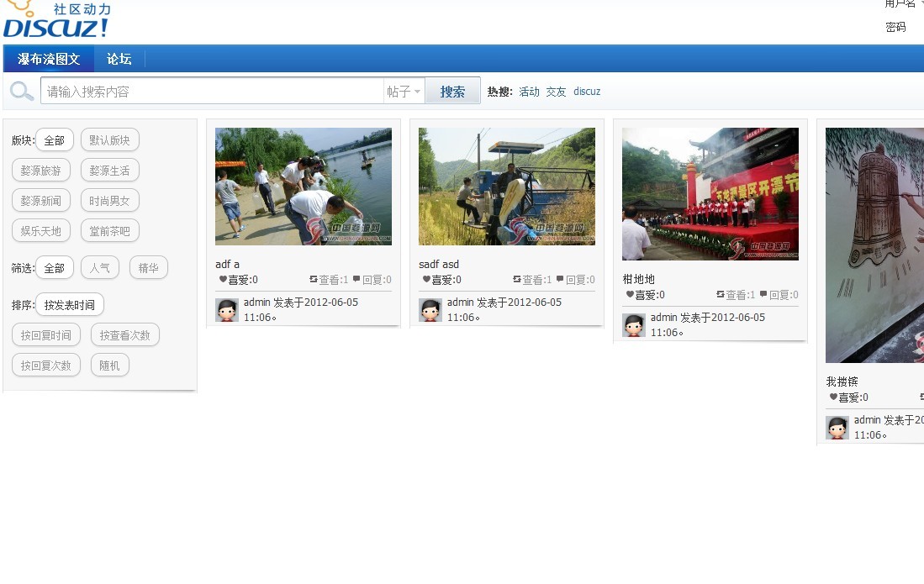This screenshot has width=924, height=584.
Task: Select the 婺源旅游 board filter
Action: 40,170
